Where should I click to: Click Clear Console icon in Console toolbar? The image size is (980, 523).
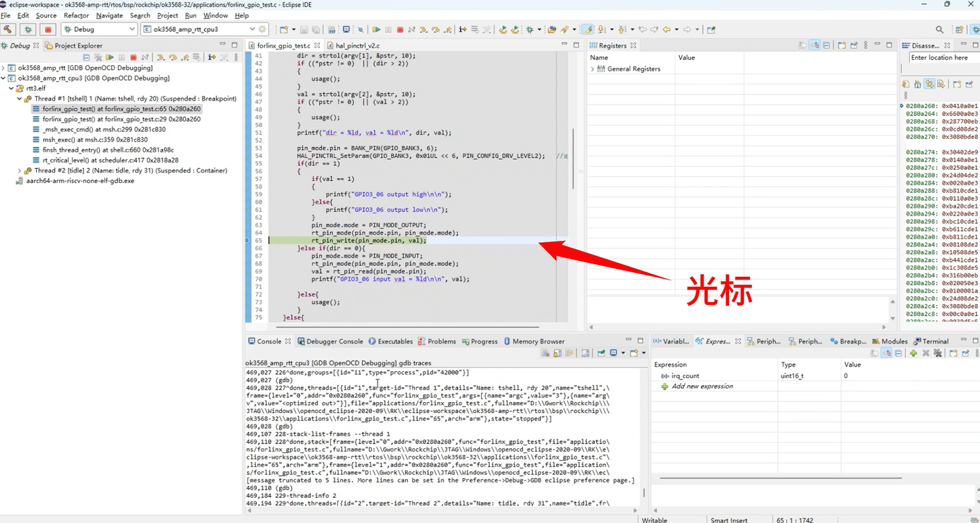click(546, 354)
